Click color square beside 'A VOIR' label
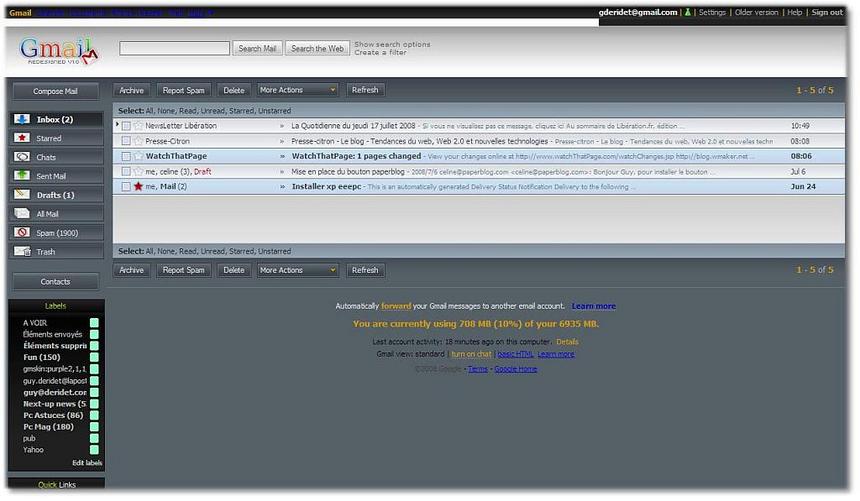 pos(94,323)
